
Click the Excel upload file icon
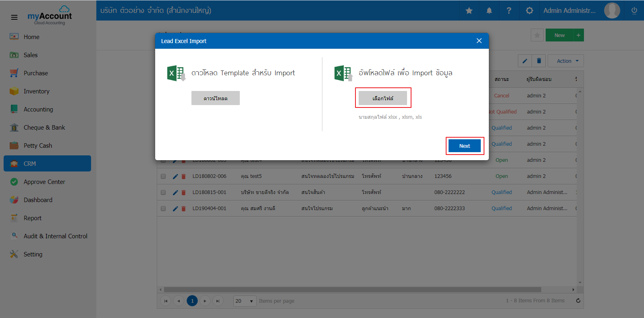[x=344, y=73]
